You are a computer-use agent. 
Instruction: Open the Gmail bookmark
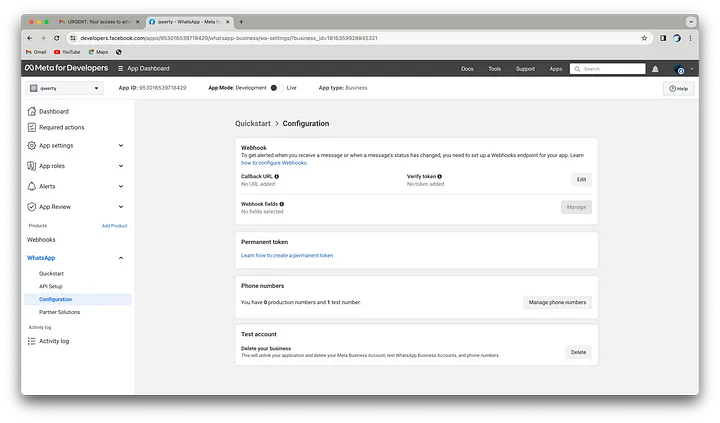[x=36, y=52]
